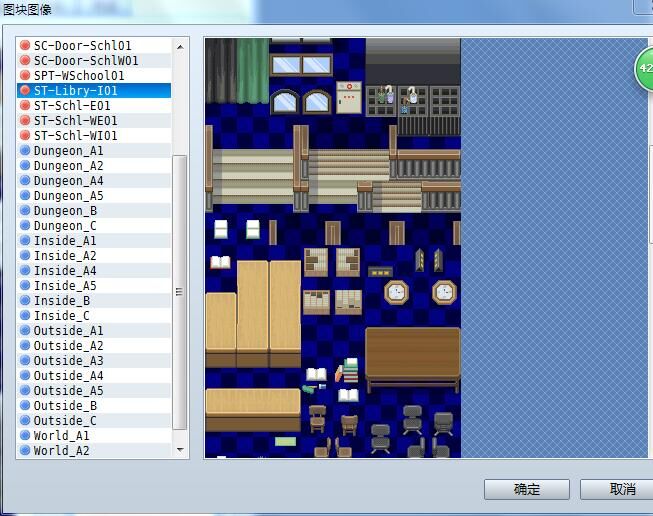
Task: Choose SPT-WSchool01 from the list
Action: pos(94,75)
